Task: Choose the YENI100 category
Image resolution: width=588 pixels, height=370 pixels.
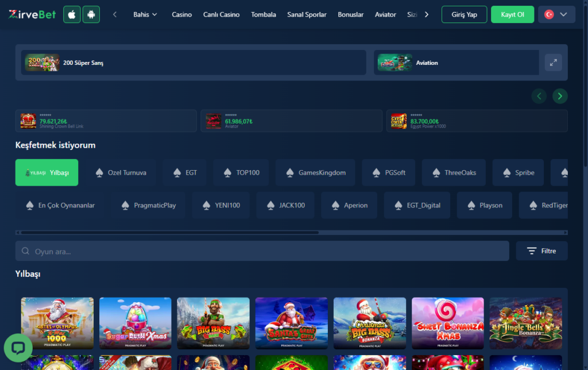Action: tap(221, 205)
